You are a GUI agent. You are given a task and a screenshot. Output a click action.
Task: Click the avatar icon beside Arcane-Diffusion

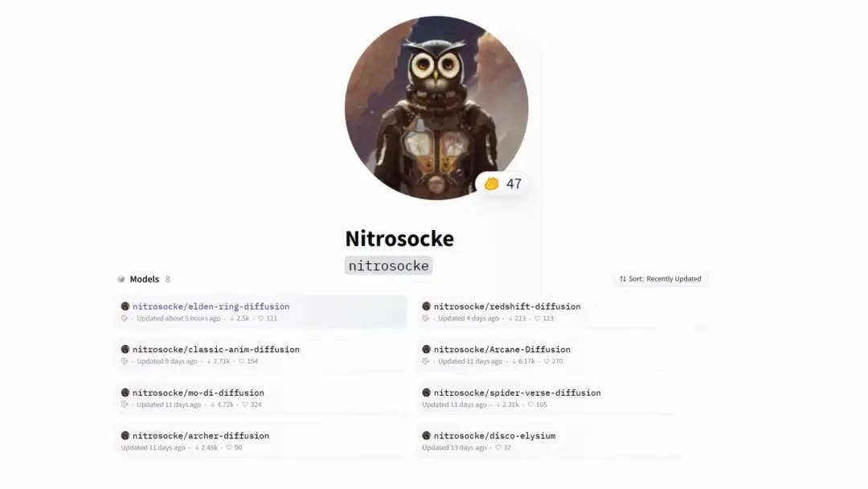[426, 349]
